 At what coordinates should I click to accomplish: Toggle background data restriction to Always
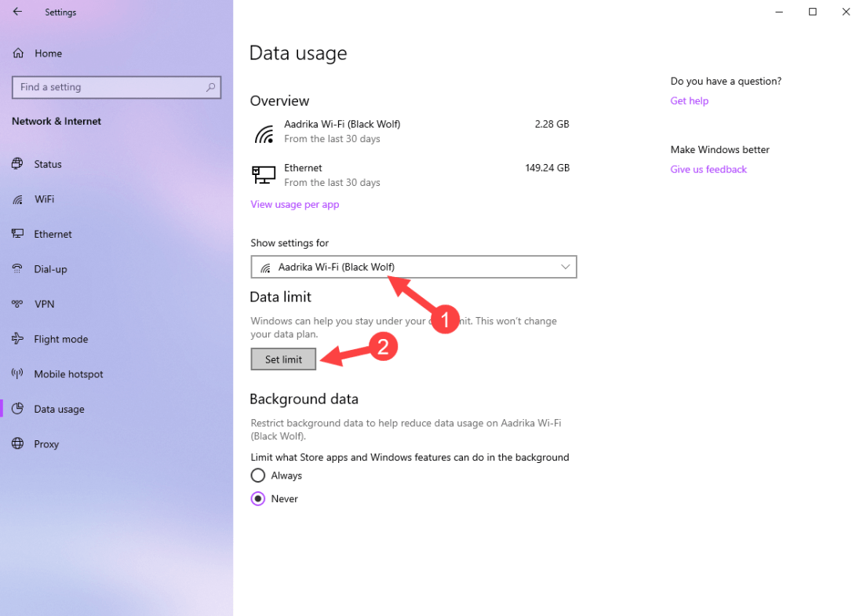coord(258,476)
